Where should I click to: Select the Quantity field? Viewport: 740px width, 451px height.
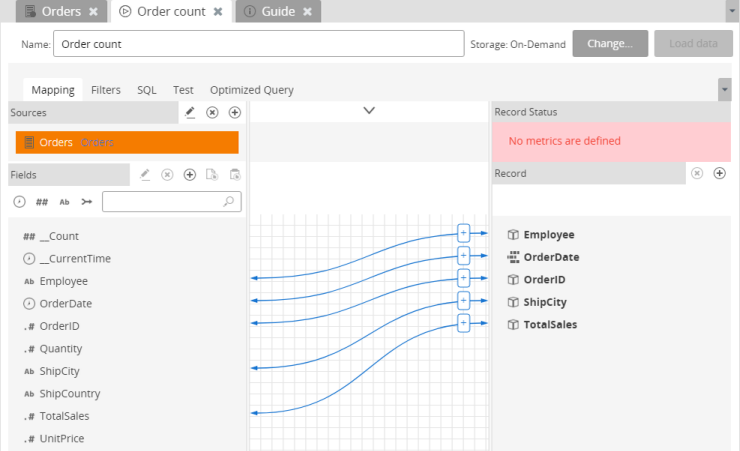pos(53,349)
